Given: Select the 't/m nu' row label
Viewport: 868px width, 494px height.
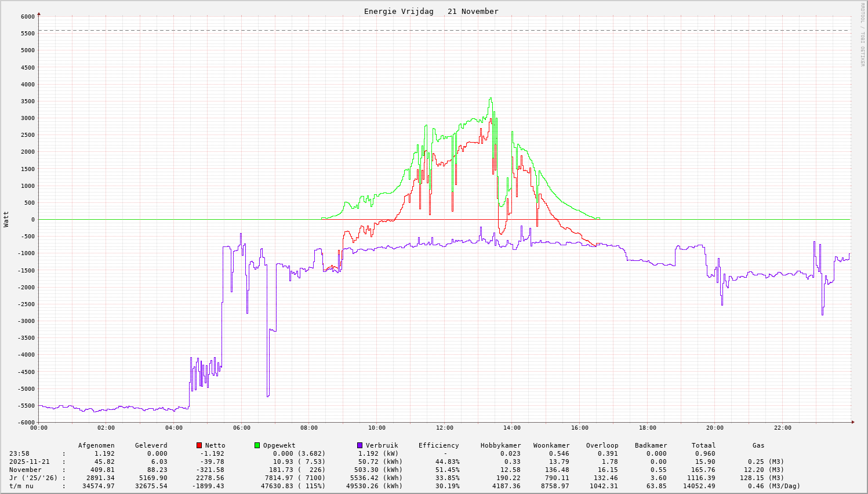Looking at the screenshot, I should [21, 486].
